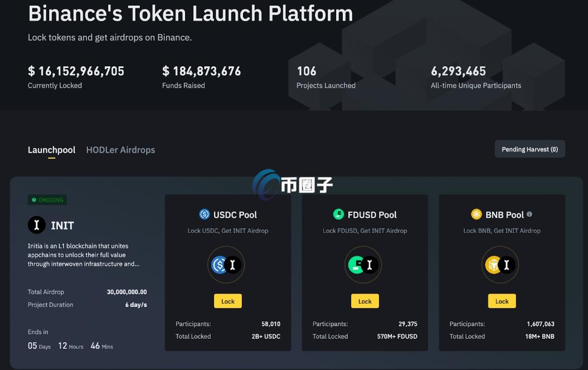The width and height of the screenshot is (588, 370).
Task: Open Pending Harvest list
Action: 529,149
